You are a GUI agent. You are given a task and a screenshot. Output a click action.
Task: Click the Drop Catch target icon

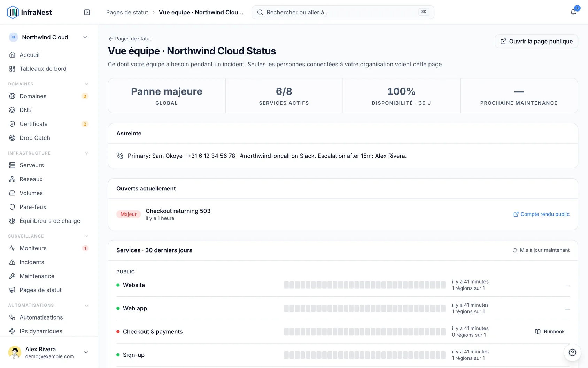12,138
